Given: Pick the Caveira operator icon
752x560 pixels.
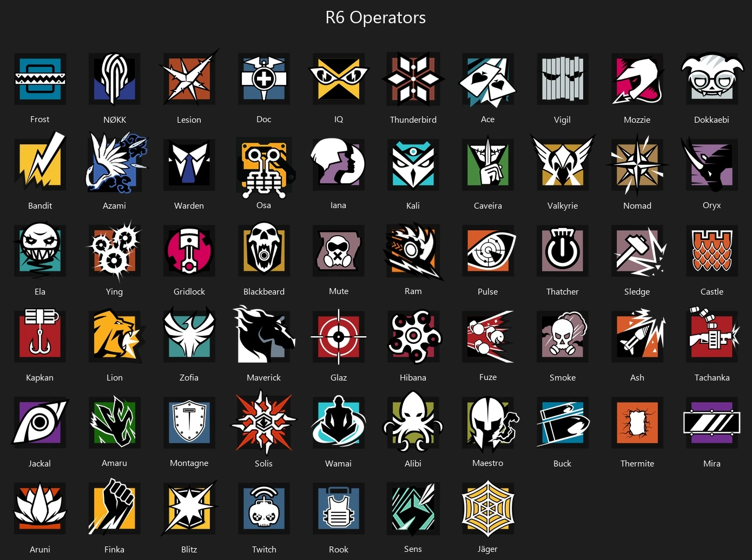Looking at the screenshot, I should (x=488, y=164).
